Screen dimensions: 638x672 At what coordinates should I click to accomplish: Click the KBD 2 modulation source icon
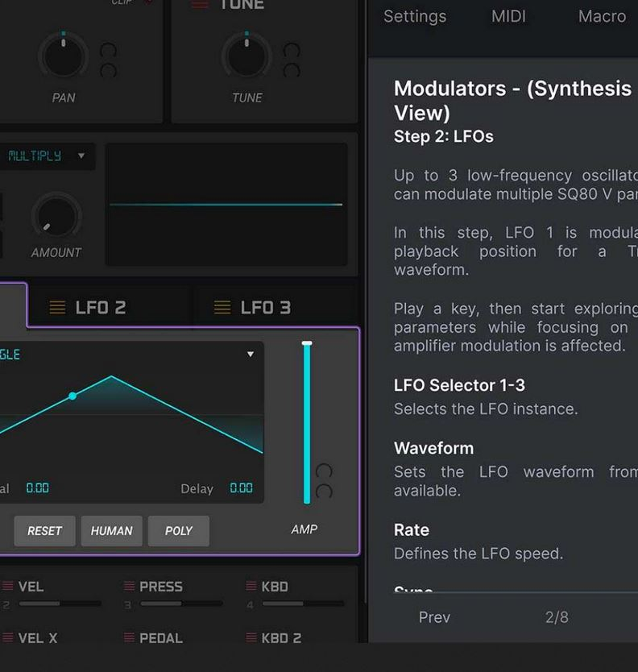[x=251, y=637]
